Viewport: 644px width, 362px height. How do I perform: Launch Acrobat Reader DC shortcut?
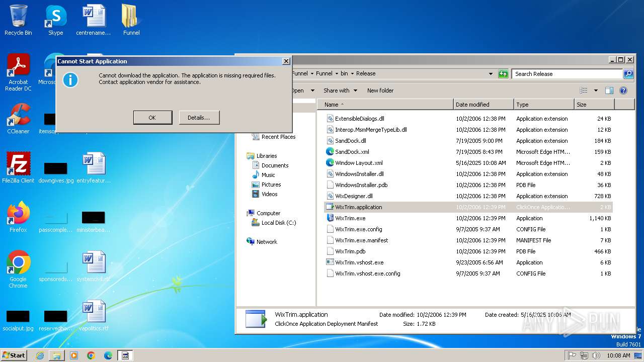18,72
